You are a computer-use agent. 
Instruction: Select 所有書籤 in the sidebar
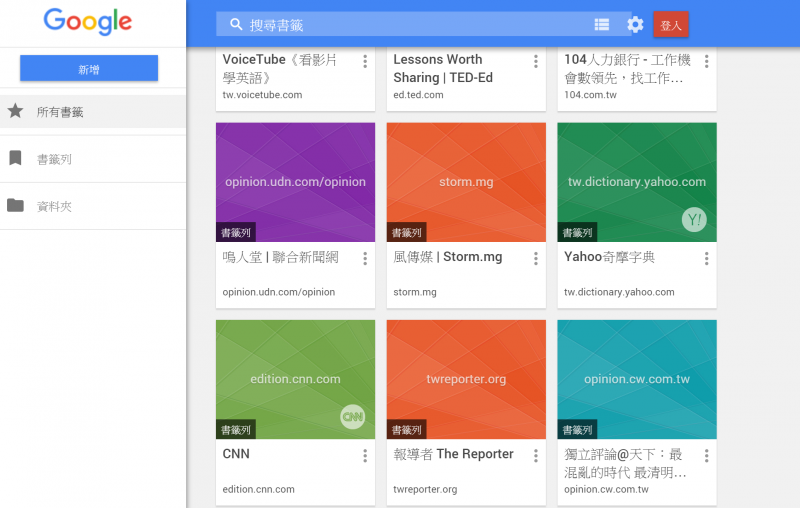tap(93, 111)
